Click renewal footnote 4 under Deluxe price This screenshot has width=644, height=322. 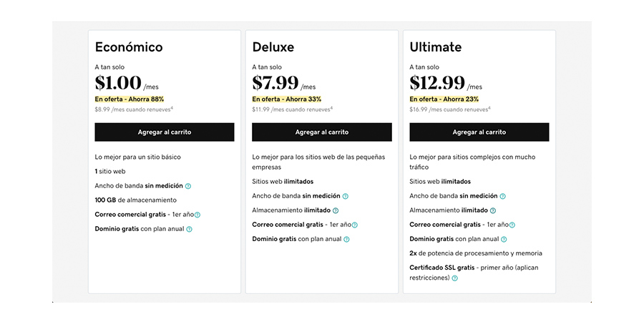pyautogui.click(x=331, y=108)
